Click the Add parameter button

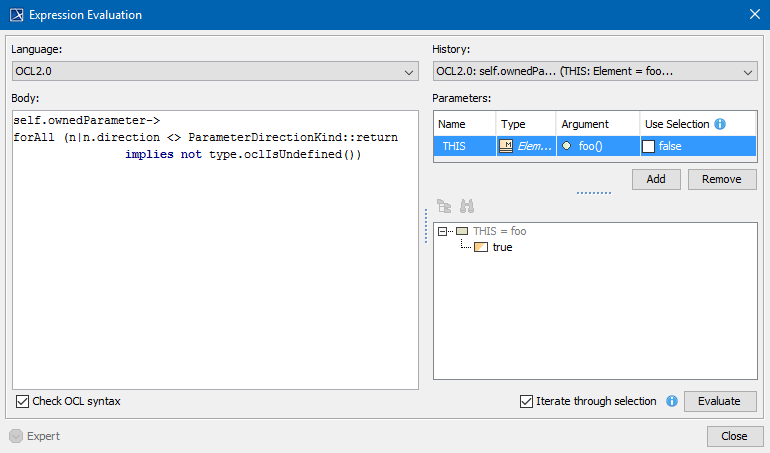[656, 179]
